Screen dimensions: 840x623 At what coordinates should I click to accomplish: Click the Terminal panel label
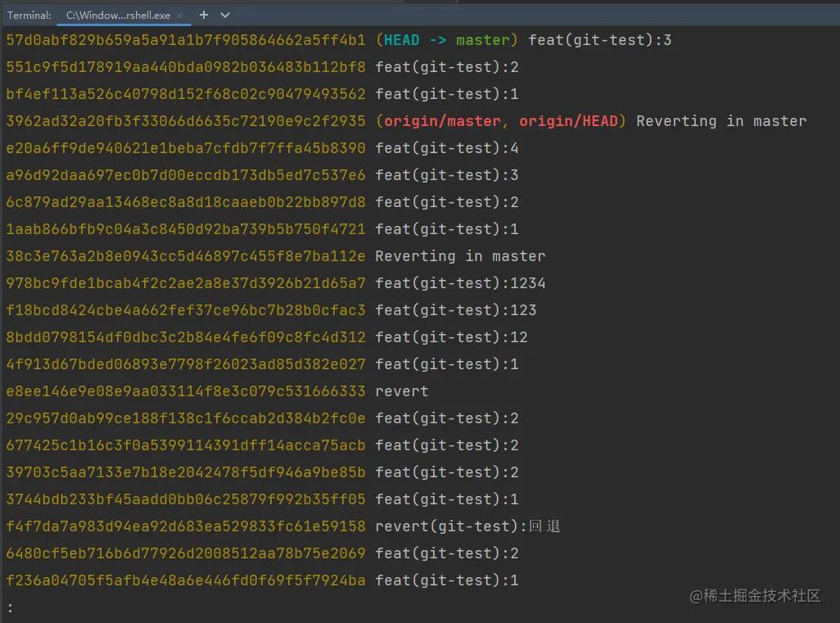(x=29, y=16)
